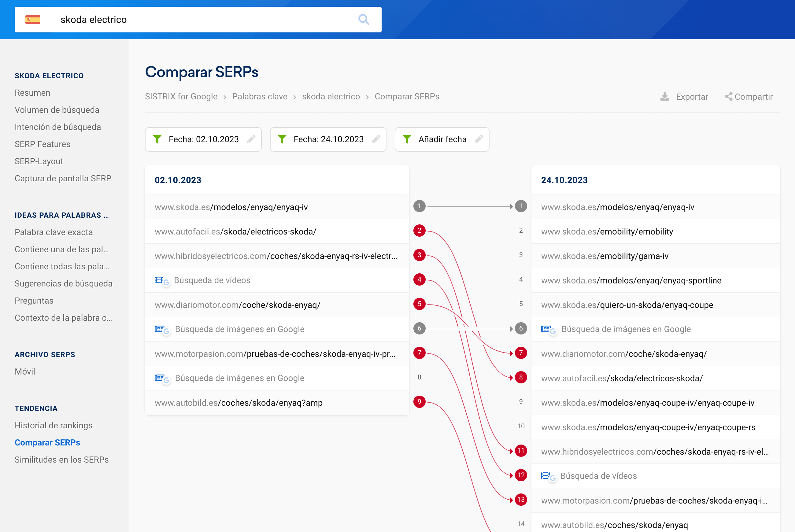Open Palabra clave exacta in sidebar
Image resolution: width=795 pixels, height=532 pixels.
[x=54, y=232]
